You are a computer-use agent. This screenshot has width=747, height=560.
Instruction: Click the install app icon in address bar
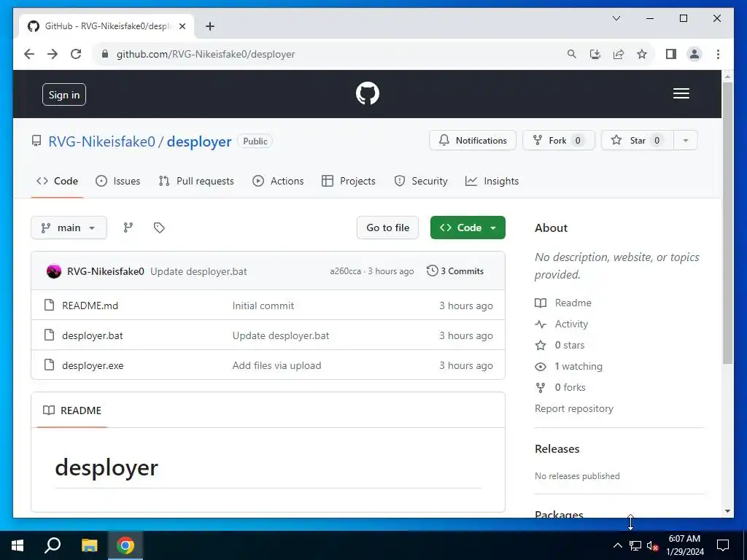[595, 54]
